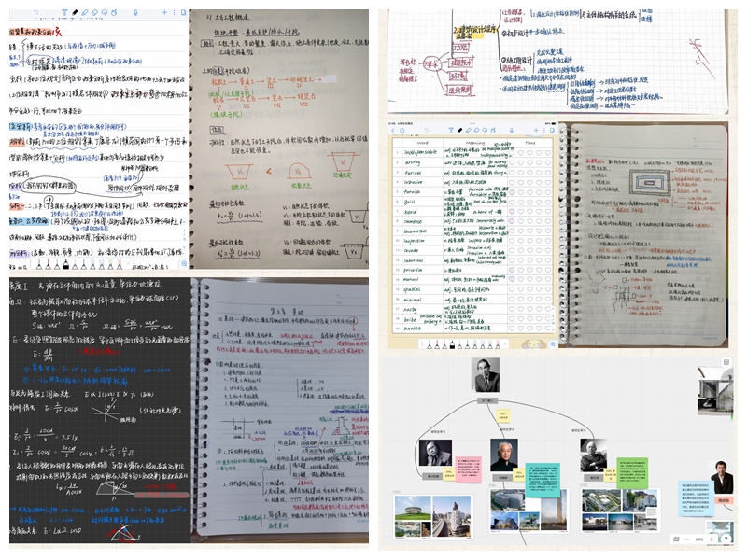747x560 pixels.
Task: Check the first heart in the 'astray' row
Action: coord(513,161)
